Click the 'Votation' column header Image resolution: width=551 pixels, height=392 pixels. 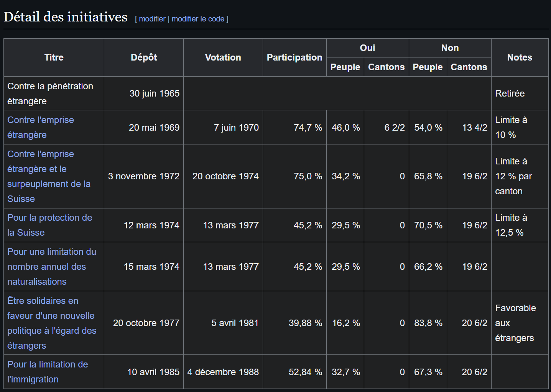[x=223, y=57]
